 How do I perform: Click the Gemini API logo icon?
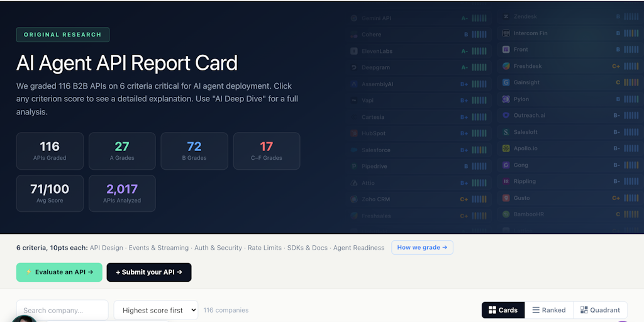pyautogui.click(x=354, y=18)
